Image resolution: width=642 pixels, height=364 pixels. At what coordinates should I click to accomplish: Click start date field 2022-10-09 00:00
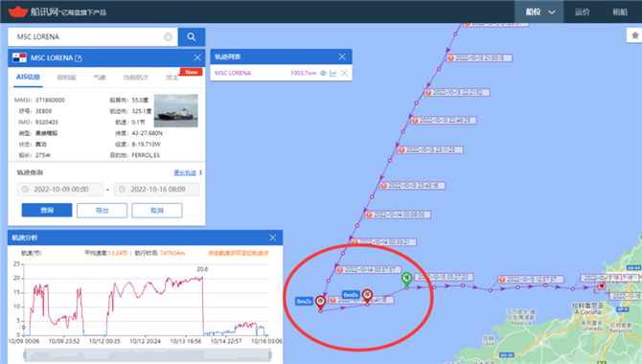59,189
